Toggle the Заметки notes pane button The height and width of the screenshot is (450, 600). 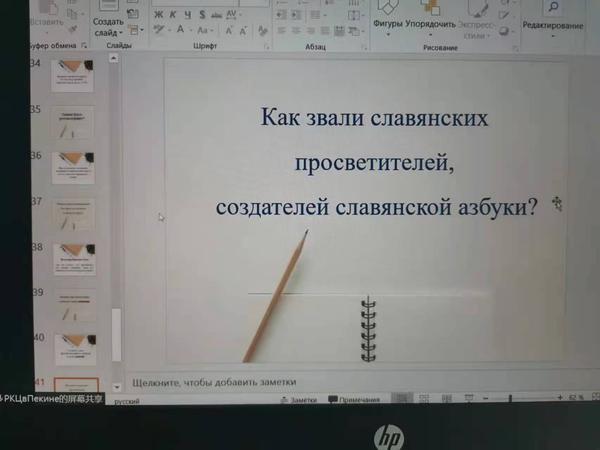[298, 398]
